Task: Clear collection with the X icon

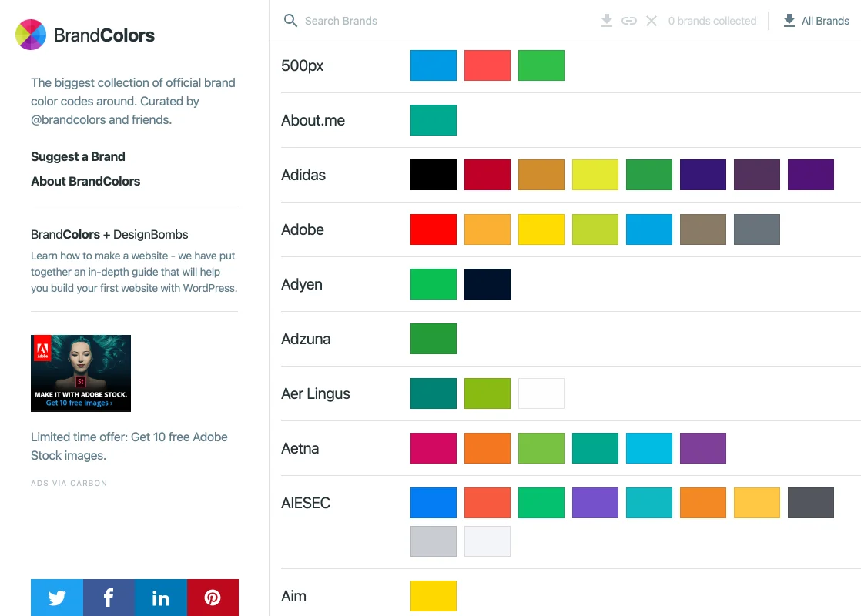Action: [x=652, y=21]
